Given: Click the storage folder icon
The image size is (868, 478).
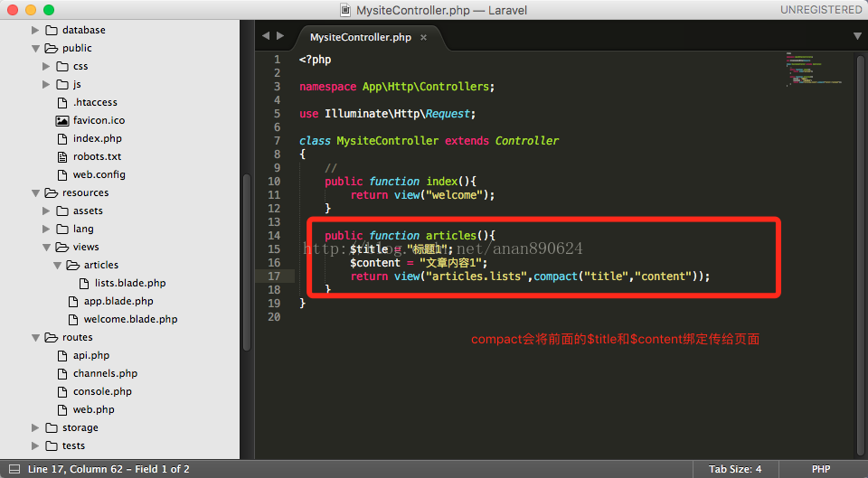Looking at the screenshot, I should (x=52, y=427).
